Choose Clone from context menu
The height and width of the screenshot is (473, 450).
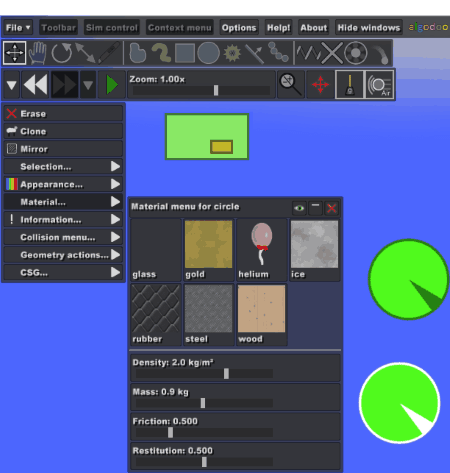[63, 131]
